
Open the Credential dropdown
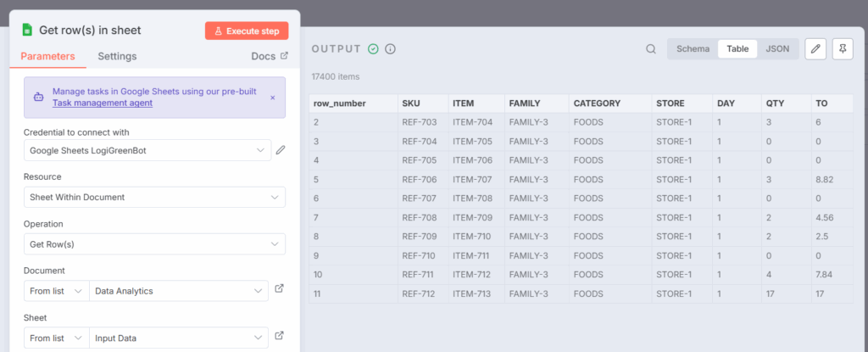point(147,150)
